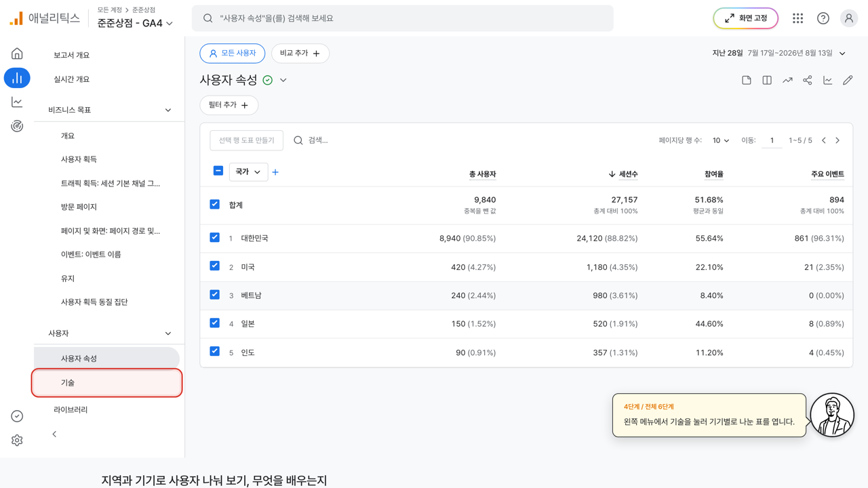The width and height of the screenshot is (868, 488).
Task: Click the compare columns view icon
Action: coord(767,80)
